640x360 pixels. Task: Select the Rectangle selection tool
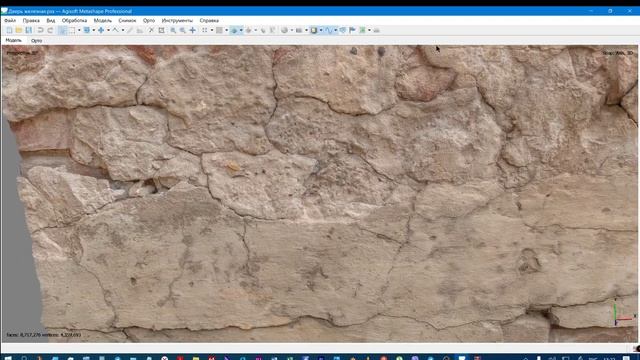(72, 30)
